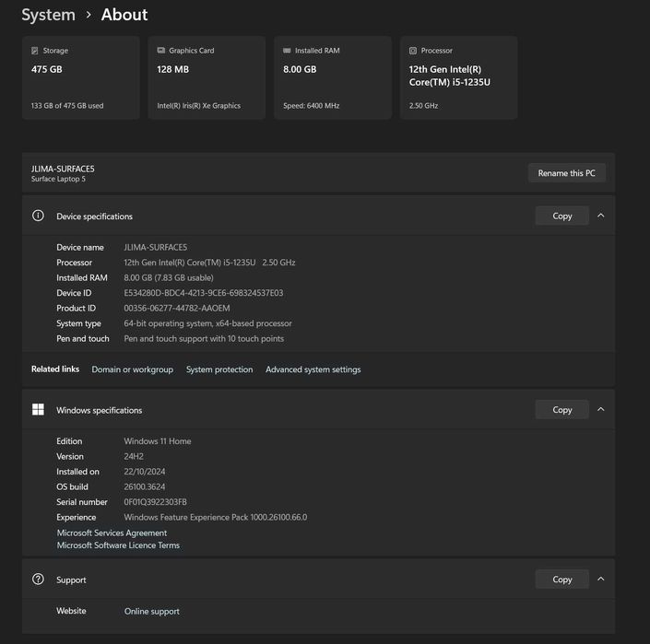Open System protection link
Viewport: 650px width, 644px height.
[x=219, y=369]
